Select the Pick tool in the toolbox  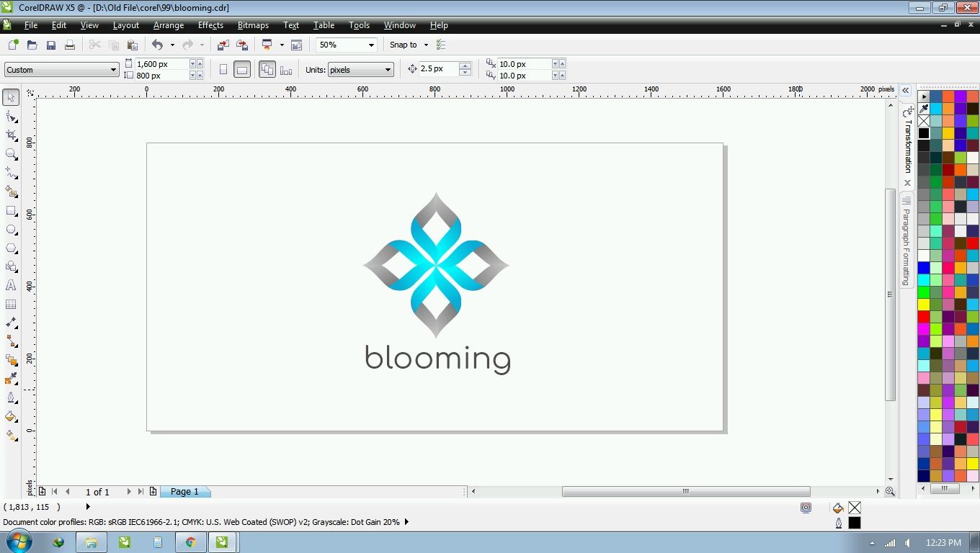(x=11, y=97)
